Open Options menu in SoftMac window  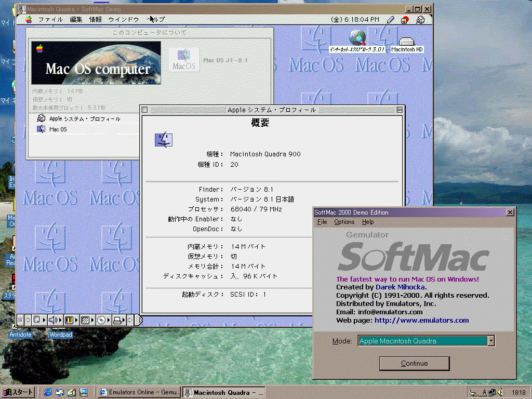pyautogui.click(x=344, y=222)
